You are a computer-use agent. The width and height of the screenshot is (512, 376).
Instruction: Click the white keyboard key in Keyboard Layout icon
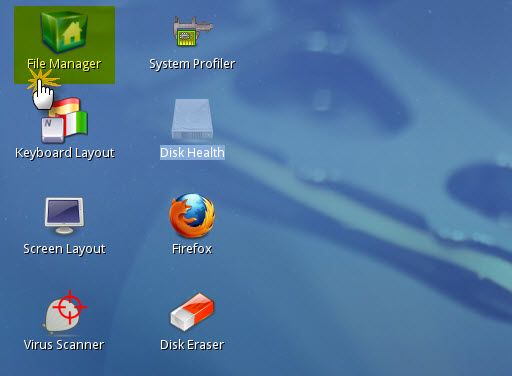coord(52,129)
